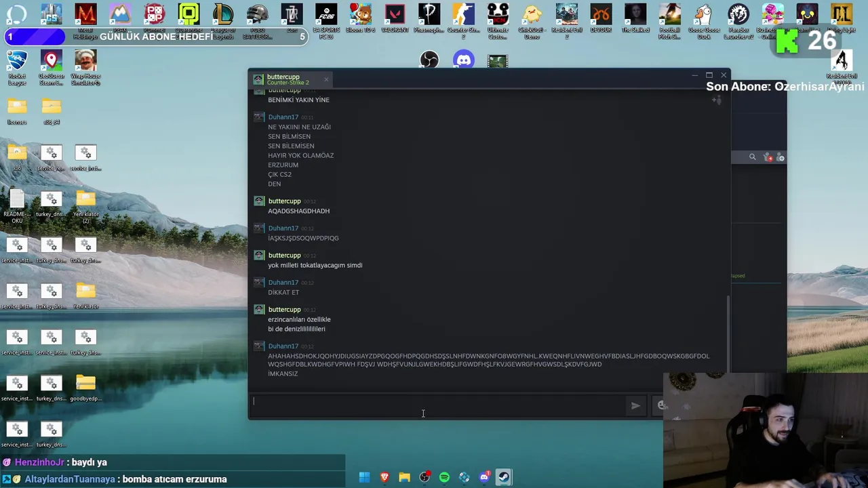Open File Explorer from taskbar
Viewport: 868px width, 488px height.
pyautogui.click(x=404, y=477)
